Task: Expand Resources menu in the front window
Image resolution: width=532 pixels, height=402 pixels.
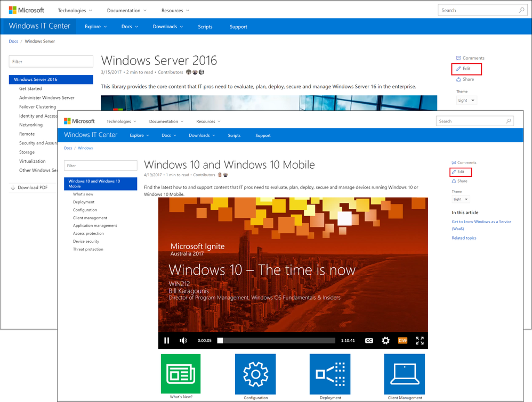Action: click(x=208, y=121)
